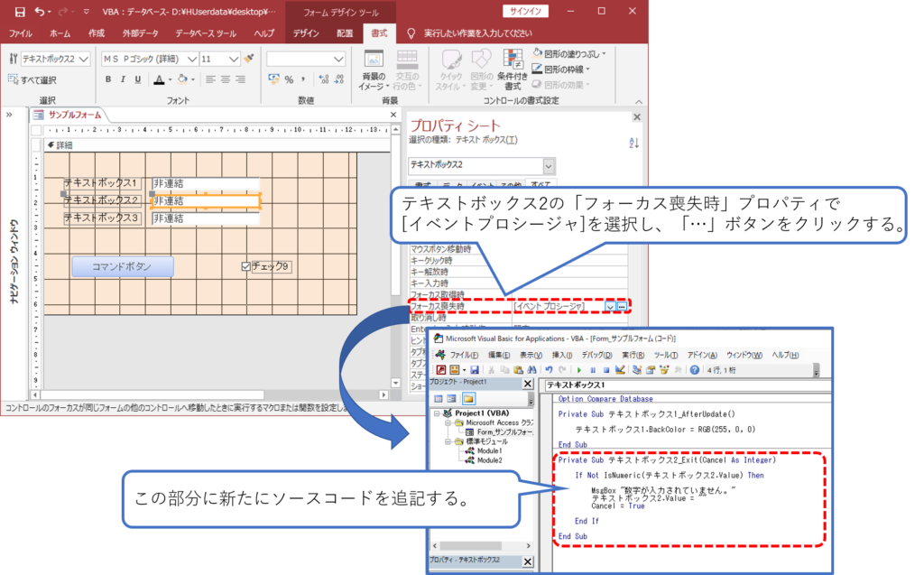
Task: Switch to the 外部データ ribbon tab
Action: click(x=140, y=33)
